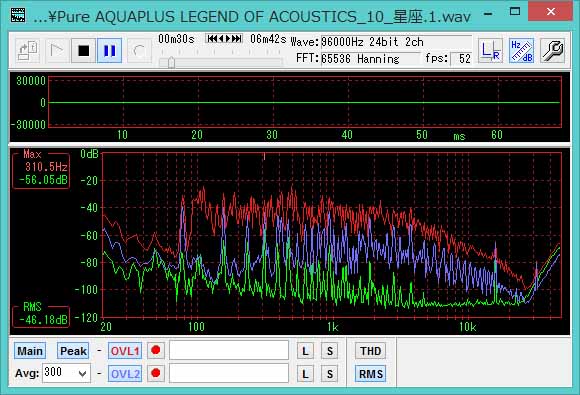Stop playback with the black square button
The height and width of the screenshot is (395, 580).
(x=84, y=51)
